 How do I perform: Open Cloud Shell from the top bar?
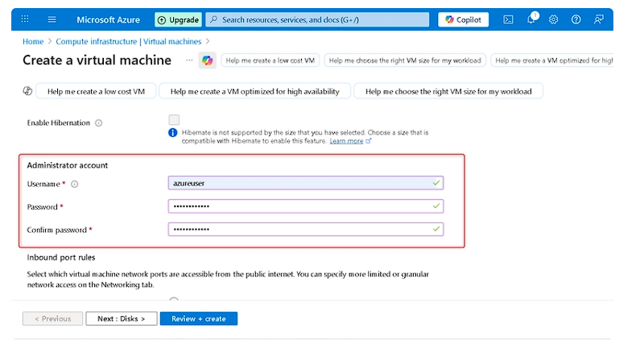(508, 19)
